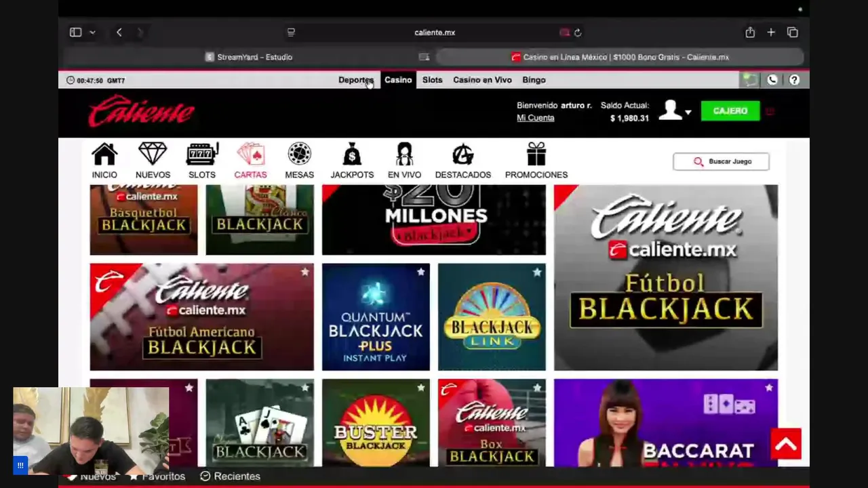Open the Cajero cashier button
Viewport: 868px width, 488px height.
(730, 110)
